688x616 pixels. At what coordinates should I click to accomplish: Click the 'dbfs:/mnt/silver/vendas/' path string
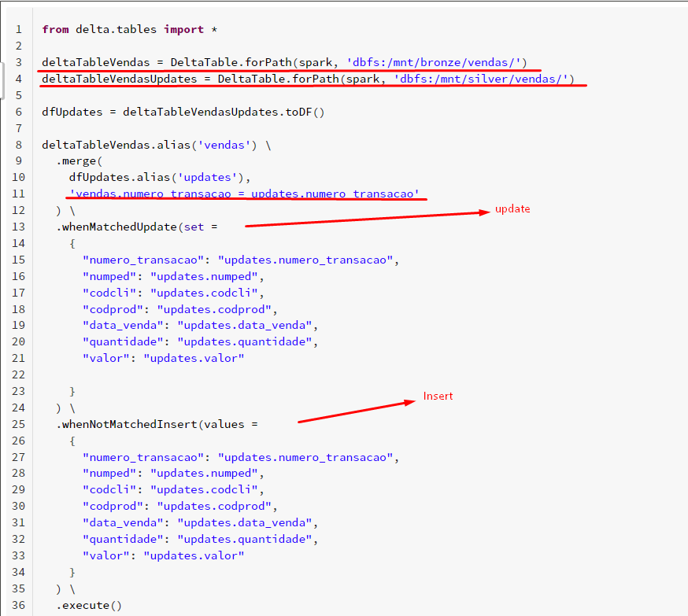pyautogui.click(x=484, y=79)
